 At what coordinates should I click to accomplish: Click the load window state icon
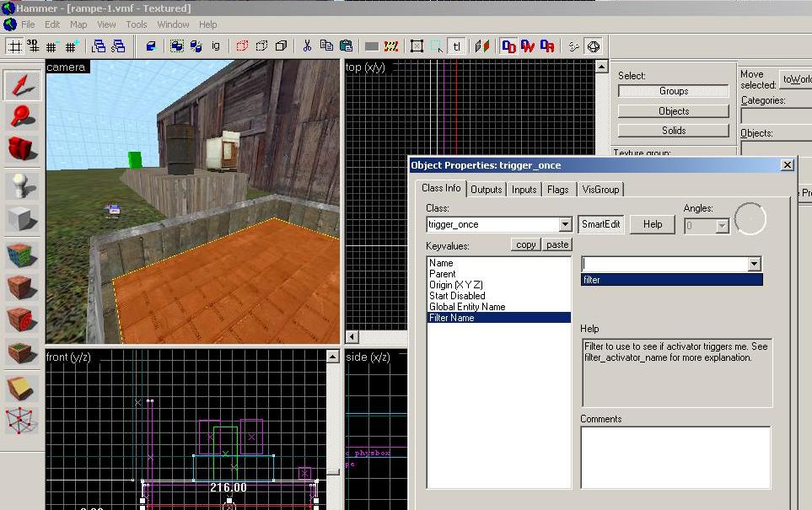(x=99, y=46)
